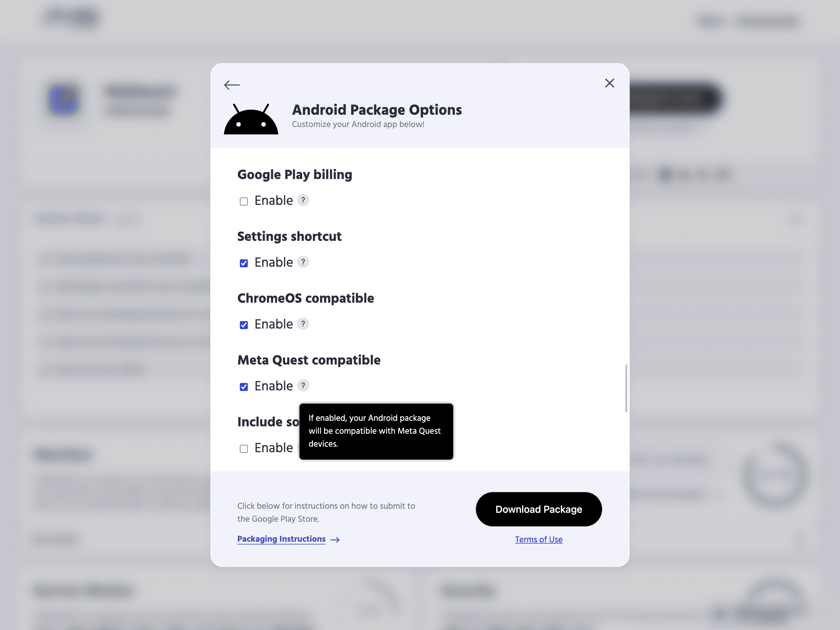
Task: Click the Android robot icon
Action: click(251, 119)
